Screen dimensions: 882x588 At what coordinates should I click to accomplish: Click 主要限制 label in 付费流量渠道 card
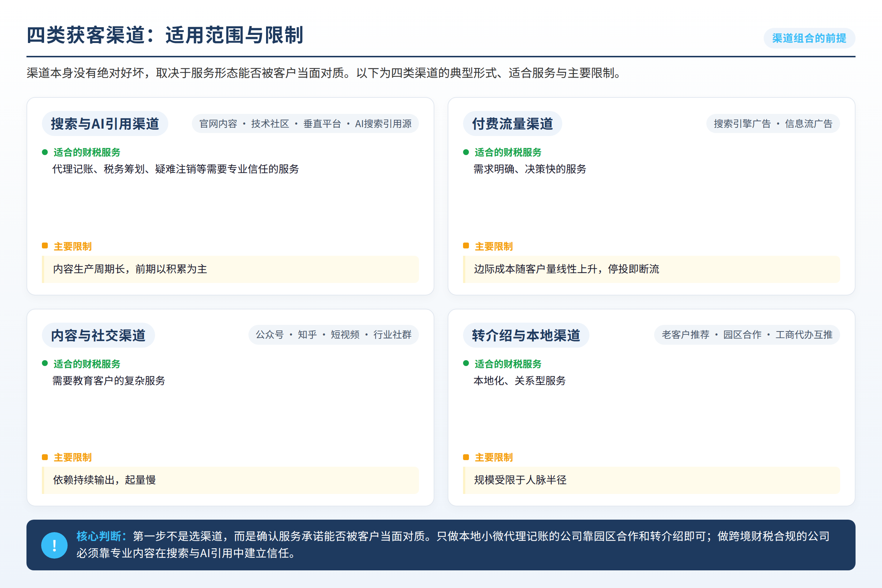pos(494,246)
